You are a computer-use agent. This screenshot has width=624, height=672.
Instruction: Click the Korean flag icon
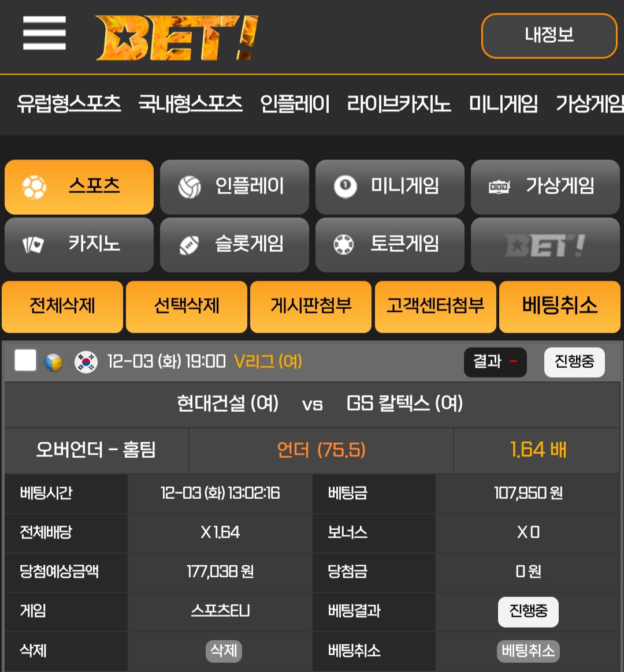86,362
